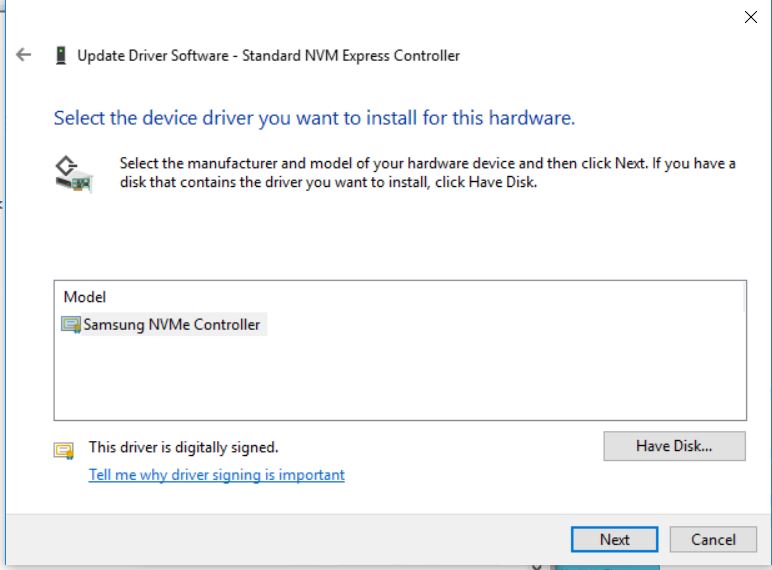This screenshot has width=772, height=570.
Task: Close the Update Driver Software dialog
Action: 751,17
